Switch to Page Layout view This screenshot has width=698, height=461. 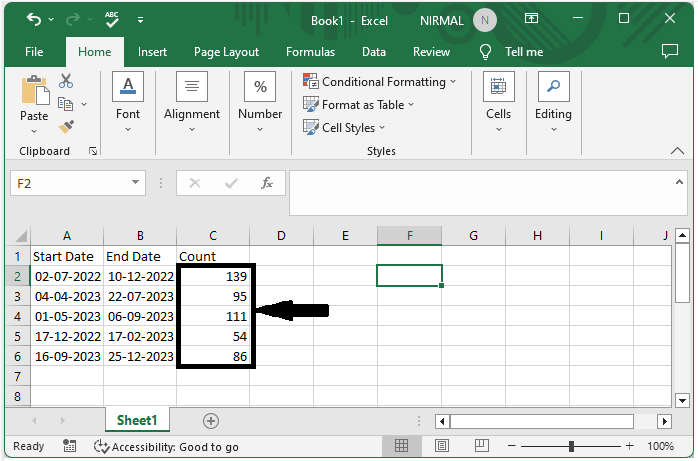[x=441, y=446]
